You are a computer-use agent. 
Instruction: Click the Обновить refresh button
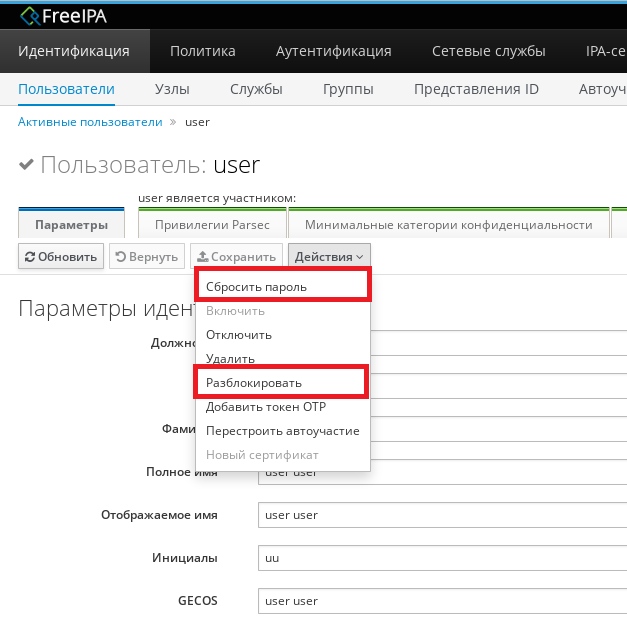click(61, 257)
